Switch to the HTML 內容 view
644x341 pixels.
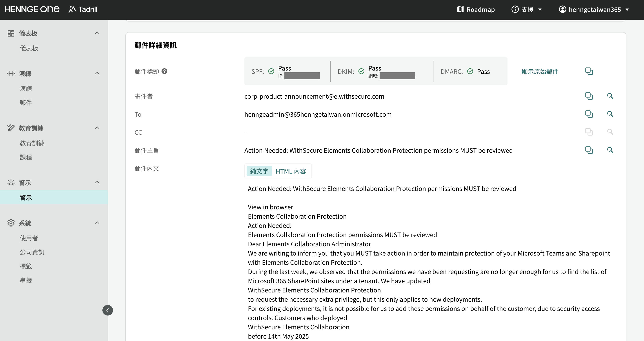click(x=291, y=171)
